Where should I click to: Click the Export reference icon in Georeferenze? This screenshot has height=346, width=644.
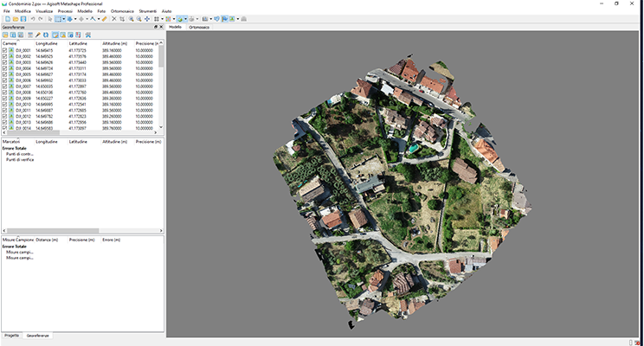13,35
